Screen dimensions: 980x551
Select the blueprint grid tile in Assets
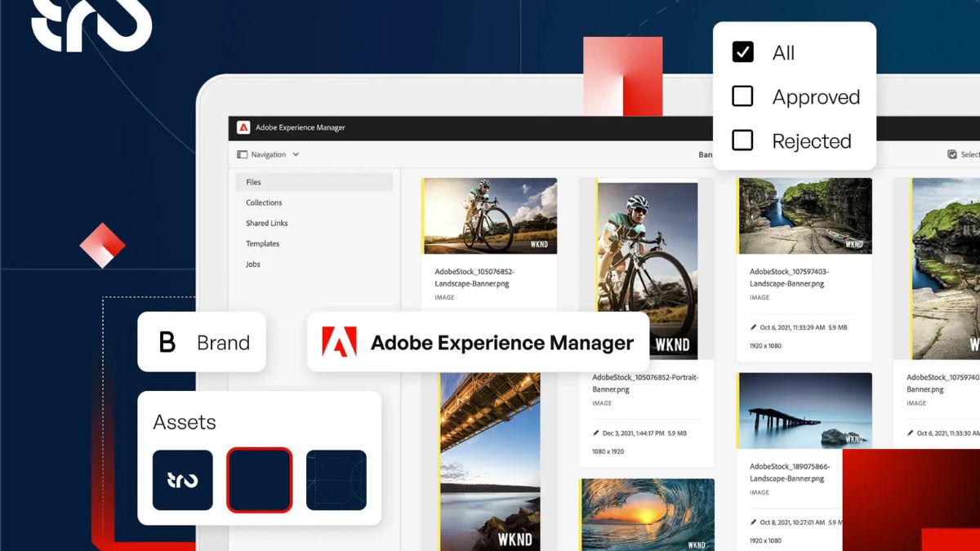click(336, 480)
